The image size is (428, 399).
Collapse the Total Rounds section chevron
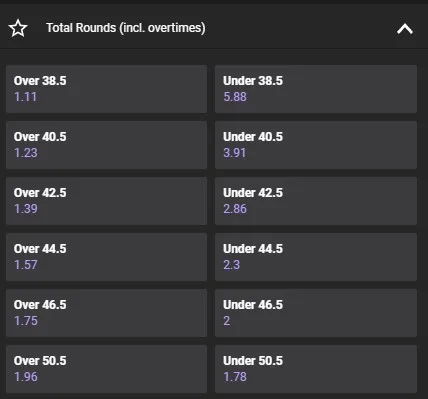pos(405,29)
